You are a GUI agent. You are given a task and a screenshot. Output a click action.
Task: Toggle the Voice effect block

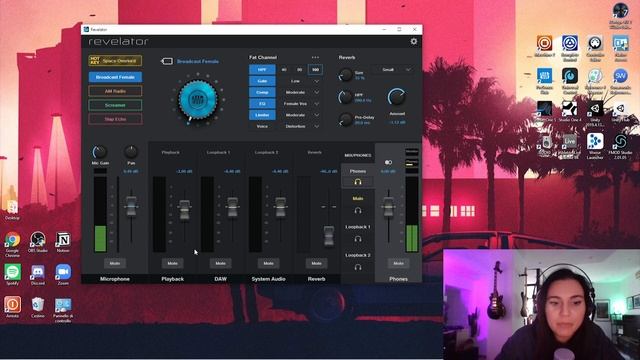[x=262, y=127]
